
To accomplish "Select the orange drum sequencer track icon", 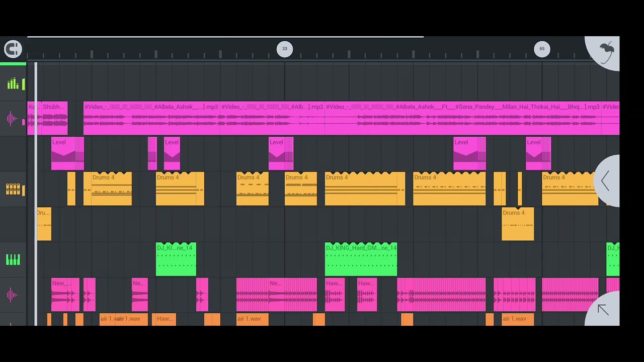I will tap(13, 190).
